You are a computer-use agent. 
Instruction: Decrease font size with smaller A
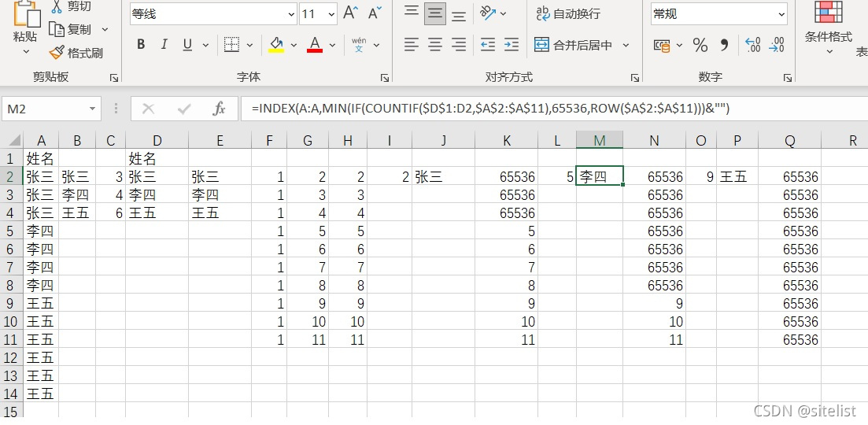(x=375, y=13)
